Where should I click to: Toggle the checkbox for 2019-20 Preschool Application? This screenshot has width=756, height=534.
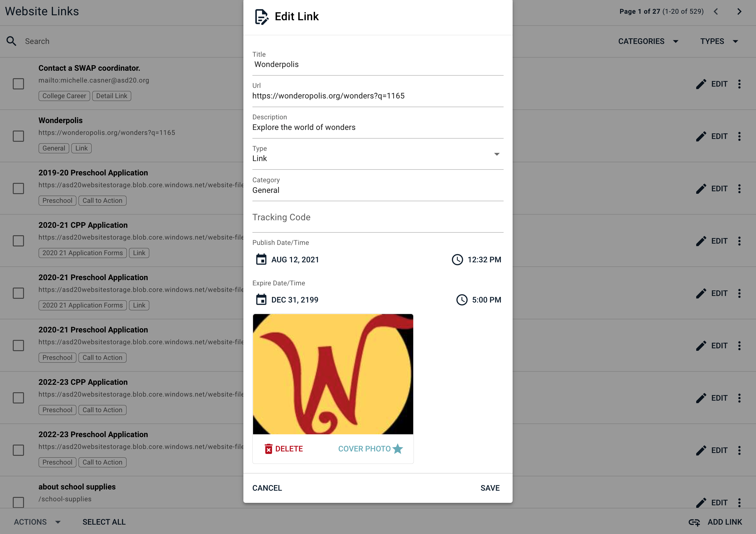(x=18, y=188)
